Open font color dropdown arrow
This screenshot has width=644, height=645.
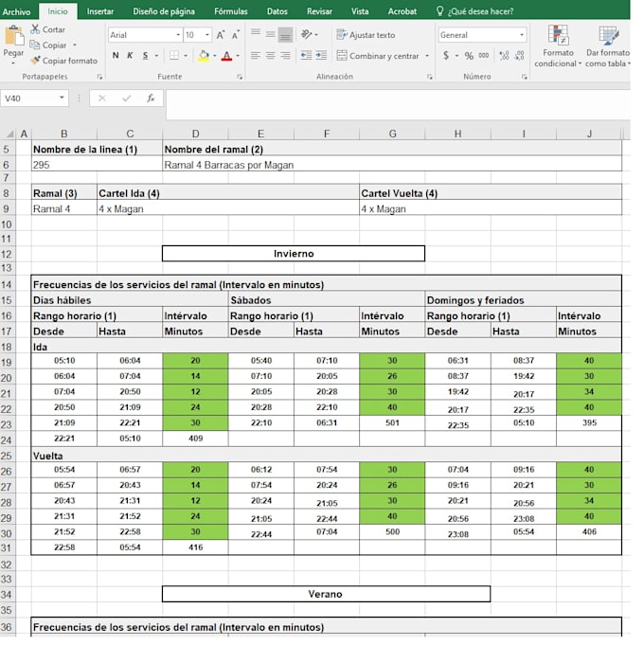[238, 56]
